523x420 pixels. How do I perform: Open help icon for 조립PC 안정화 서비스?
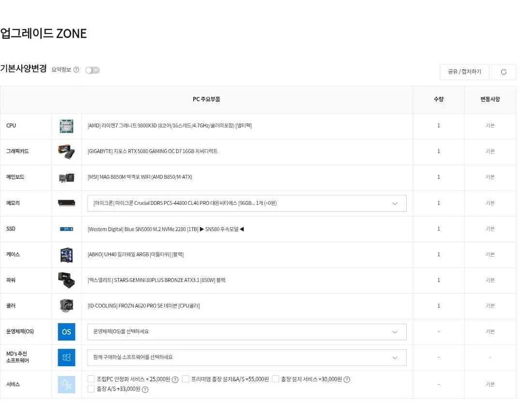[x=175, y=380]
